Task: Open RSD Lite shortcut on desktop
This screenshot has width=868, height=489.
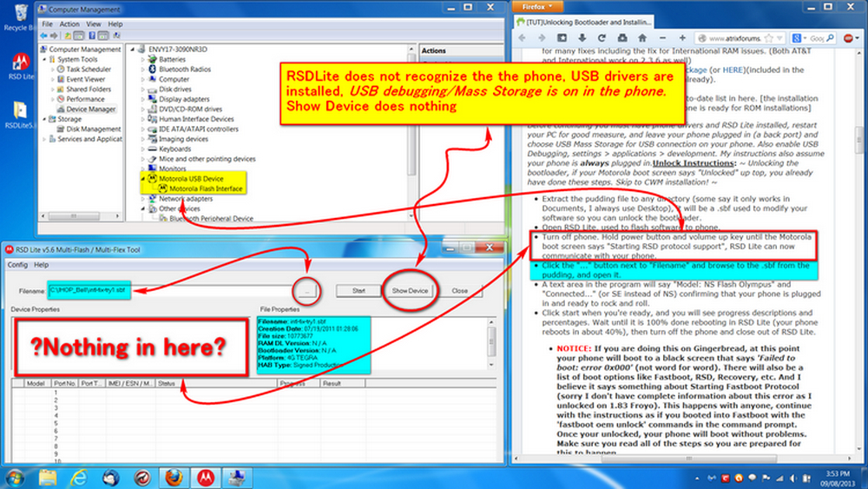Action: click(21, 67)
